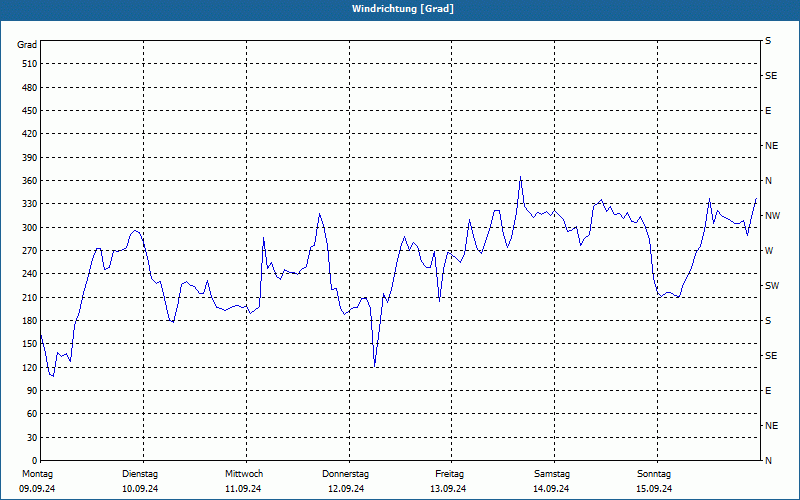800x500 pixels.
Task: Select the '480' y-axis value
Action: 30,87
